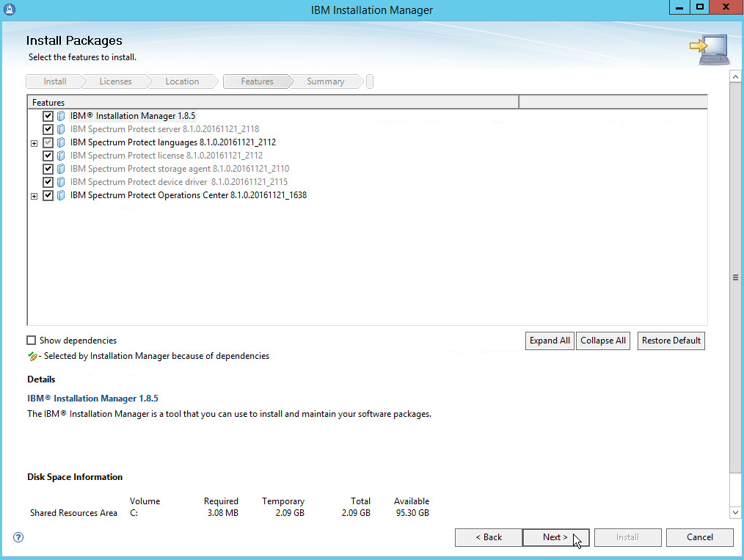Open the Location wizard step
This screenshot has height=560, width=744.
click(x=182, y=81)
